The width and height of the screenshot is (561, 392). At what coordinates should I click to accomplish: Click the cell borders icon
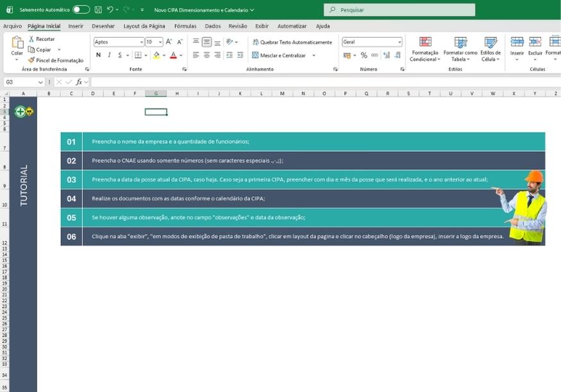point(138,55)
